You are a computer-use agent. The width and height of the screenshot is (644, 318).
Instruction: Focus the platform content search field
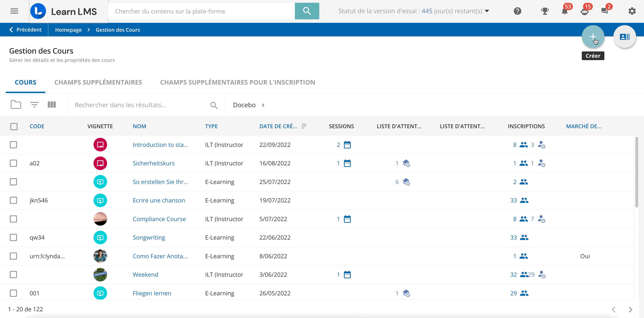pos(202,11)
